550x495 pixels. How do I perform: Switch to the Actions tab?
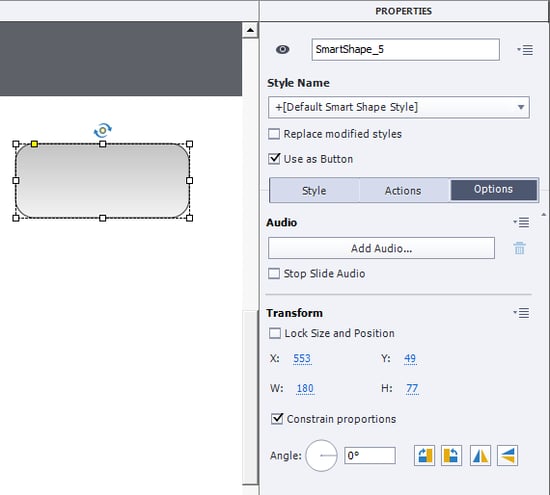pyautogui.click(x=403, y=190)
